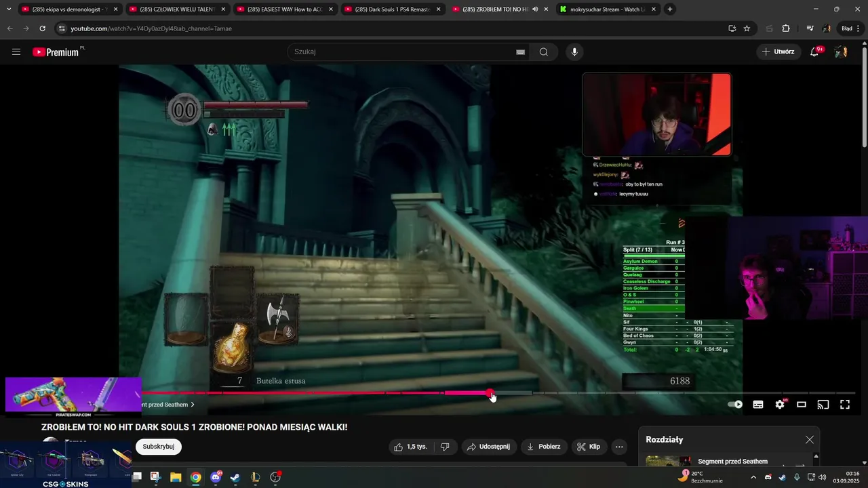This screenshot has width=868, height=488.
Task: Like the video with 1,5 tys. thumbs-up
Action: [411, 447]
